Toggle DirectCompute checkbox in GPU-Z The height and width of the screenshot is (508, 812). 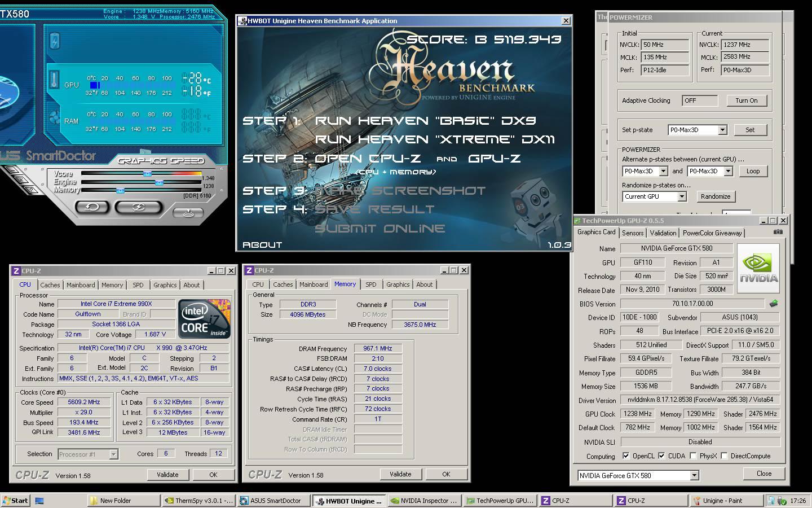click(725, 456)
